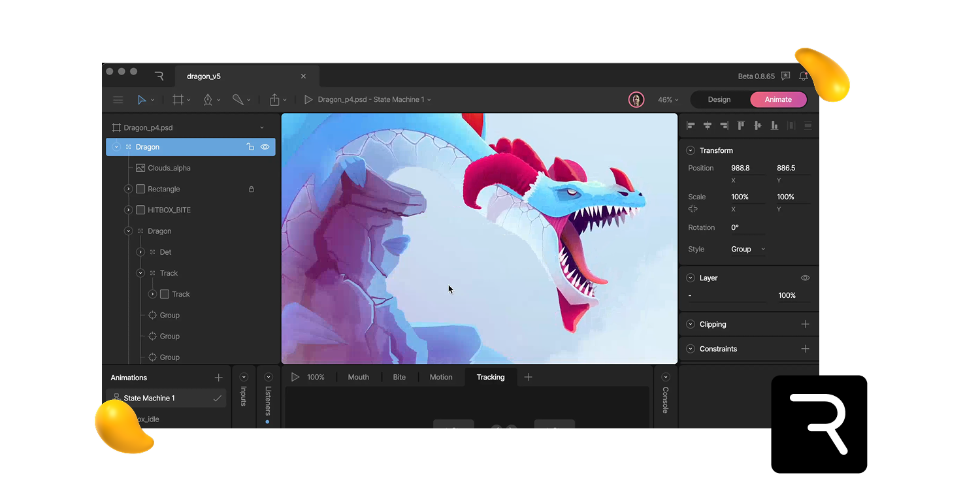Expand the Rectangle layer
The image size is (980, 490).
(128, 189)
